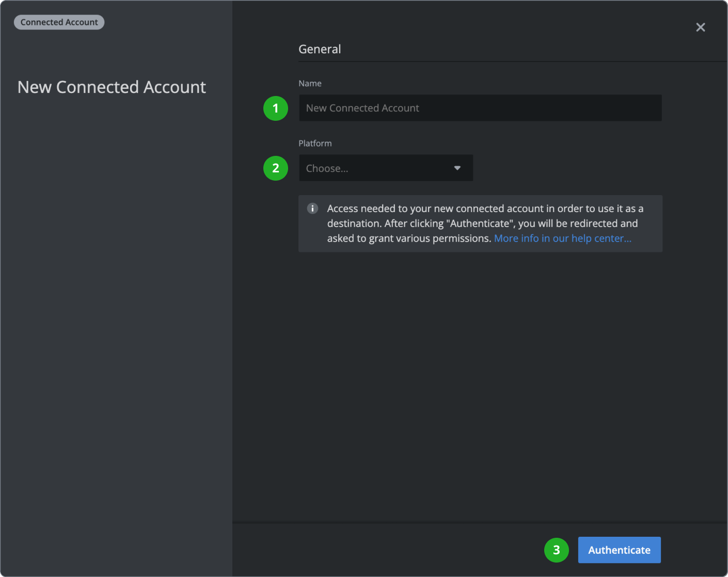
Task: Click the green step 2 badge
Action: coord(275,168)
